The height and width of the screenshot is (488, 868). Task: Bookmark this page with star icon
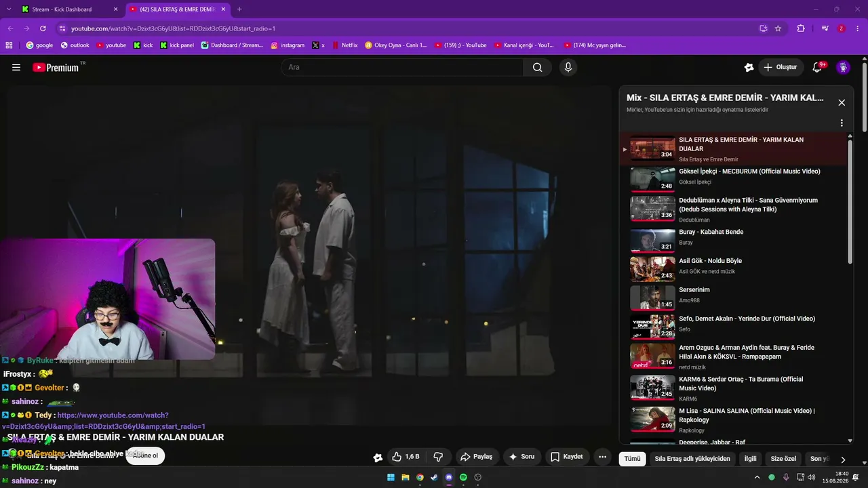pyautogui.click(x=778, y=28)
